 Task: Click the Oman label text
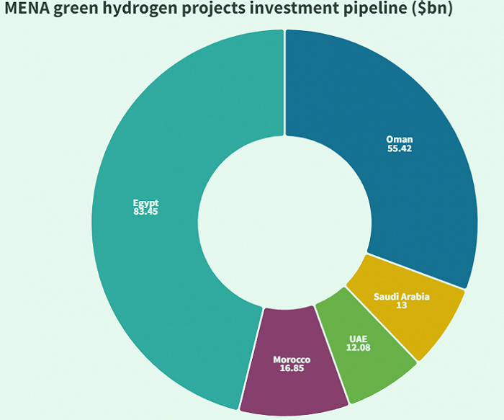coord(399,139)
